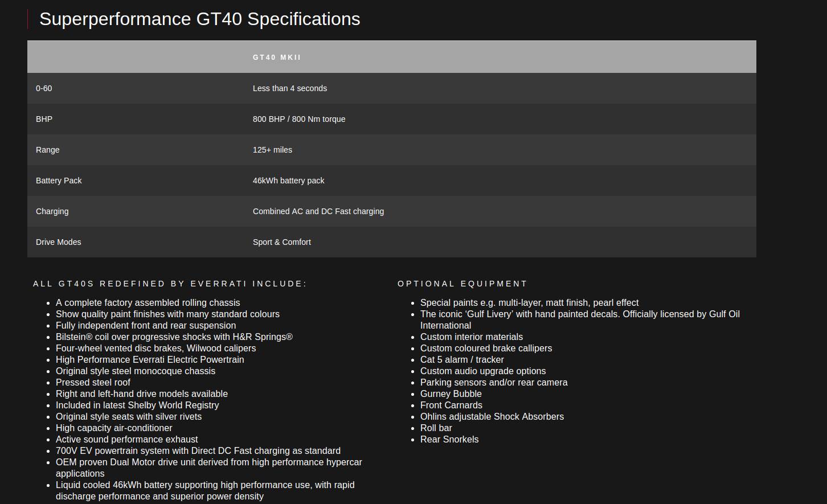Screen dimensions: 827x504
Task: Click the Charging row label
Action: [52, 211]
